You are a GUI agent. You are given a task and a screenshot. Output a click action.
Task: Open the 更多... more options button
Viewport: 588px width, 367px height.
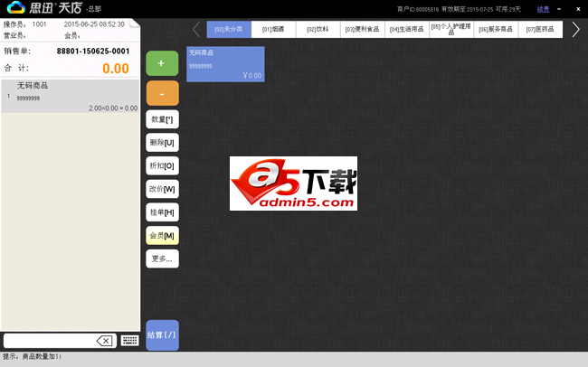(x=162, y=259)
